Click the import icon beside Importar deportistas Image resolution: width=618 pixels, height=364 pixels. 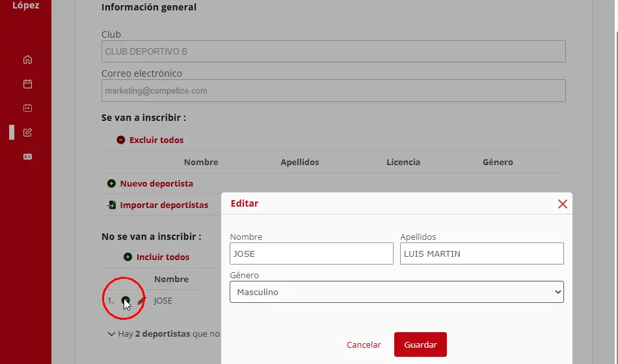(x=111, y=205)
